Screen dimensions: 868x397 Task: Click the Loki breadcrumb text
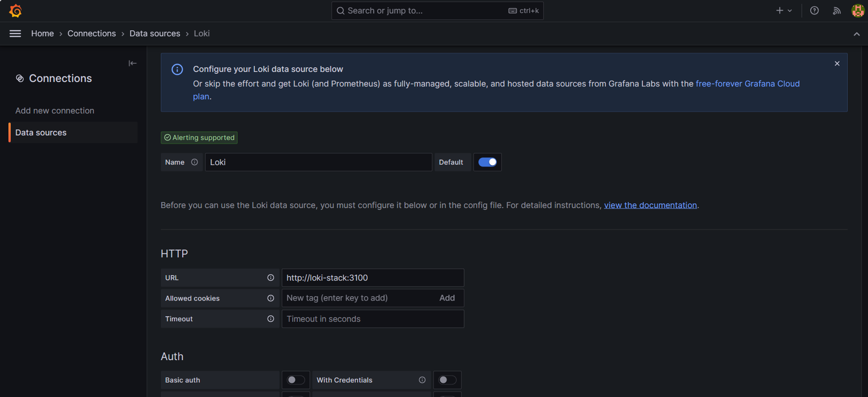[x=202, y=33]
